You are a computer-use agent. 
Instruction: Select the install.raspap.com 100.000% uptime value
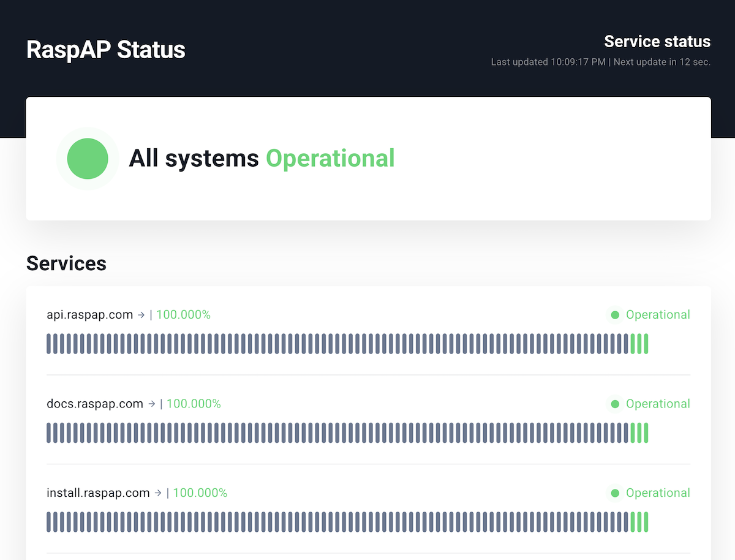[200, 493]
